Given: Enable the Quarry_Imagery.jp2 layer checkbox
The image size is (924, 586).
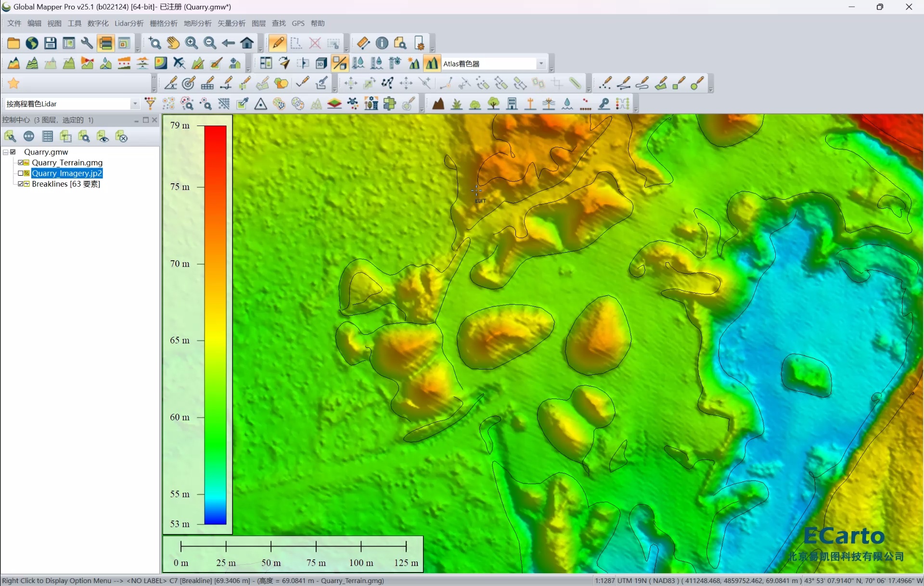Looking at the screenshot, I should coord(21,173).
